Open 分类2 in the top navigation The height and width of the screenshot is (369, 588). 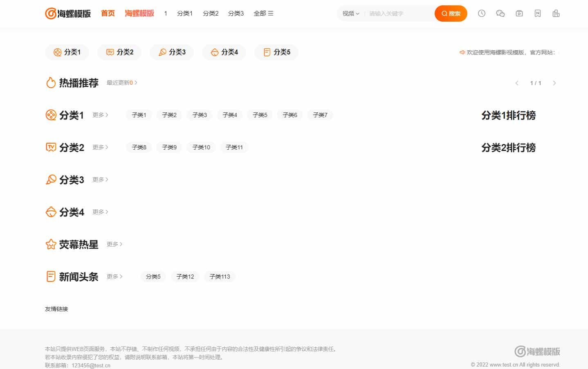[x=211, y=13]
